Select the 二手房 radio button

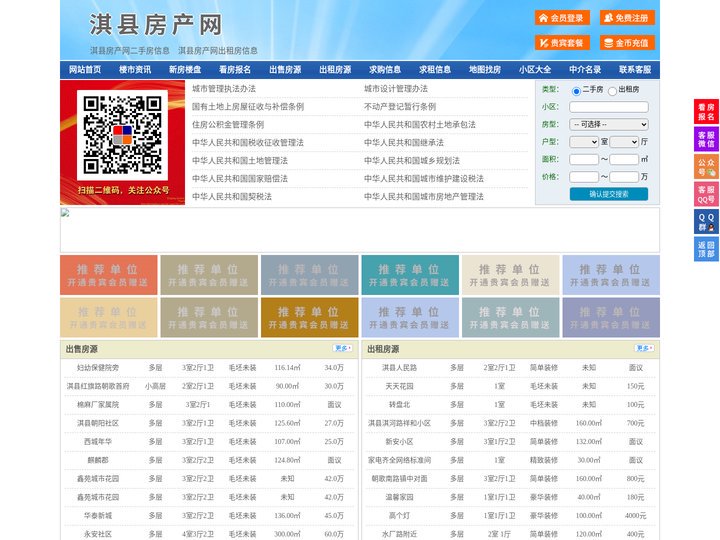point(576,91)
